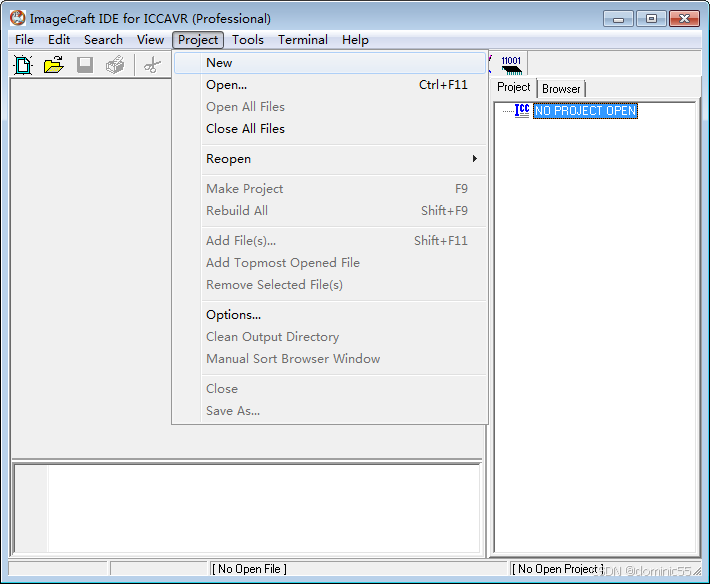Select Save As... menu entry
This screenshot has width=710, height=584.
coord(330,411)
